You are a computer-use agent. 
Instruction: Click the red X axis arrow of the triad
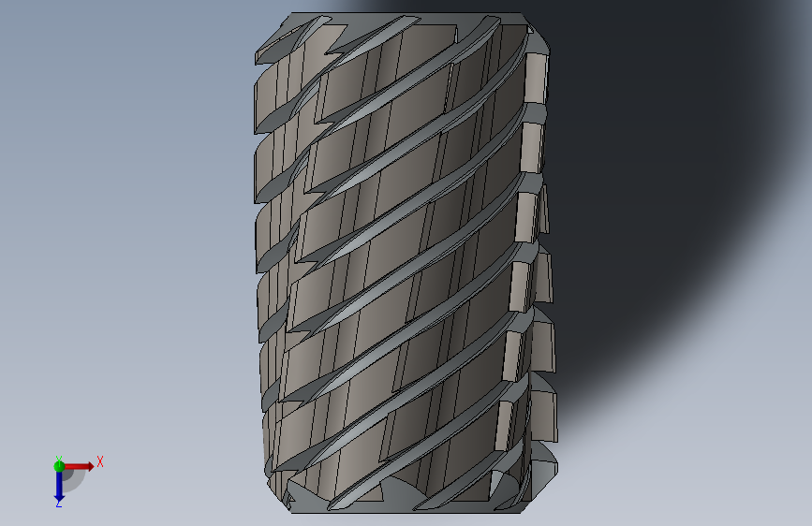79,466
